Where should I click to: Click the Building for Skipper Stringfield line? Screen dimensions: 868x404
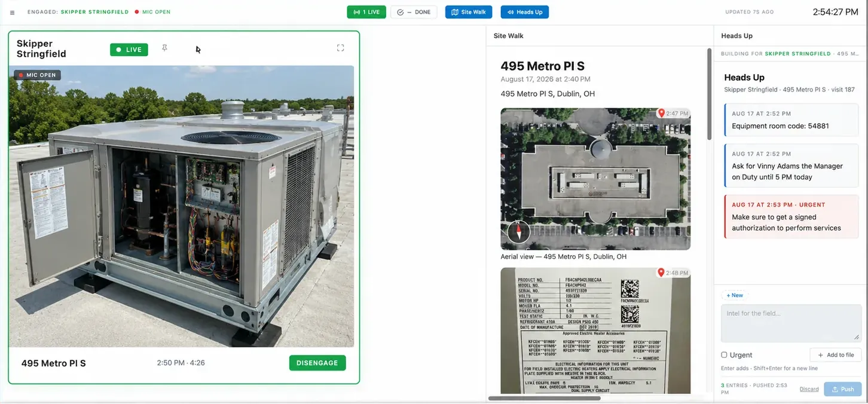(x=789, y=54)
